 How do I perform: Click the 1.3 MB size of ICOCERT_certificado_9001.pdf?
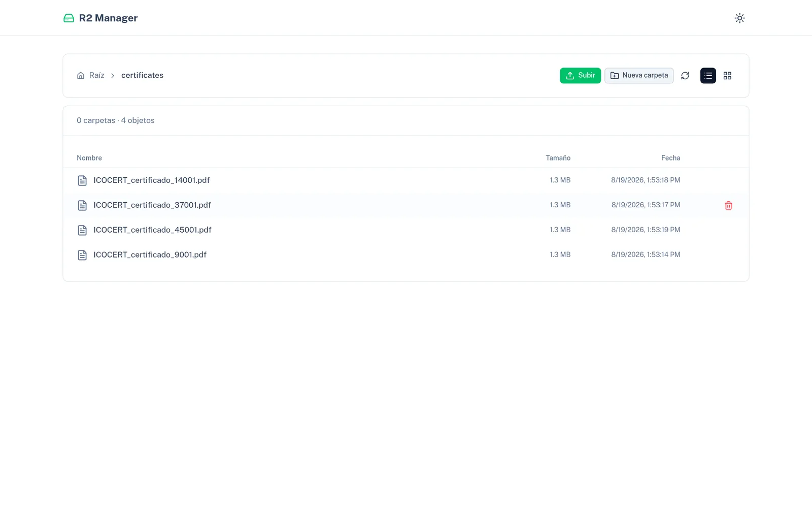tap(560, 255)
